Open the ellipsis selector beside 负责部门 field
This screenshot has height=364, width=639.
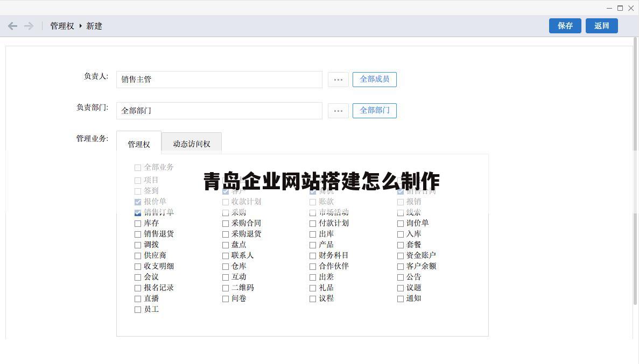(x=338, y=111)
